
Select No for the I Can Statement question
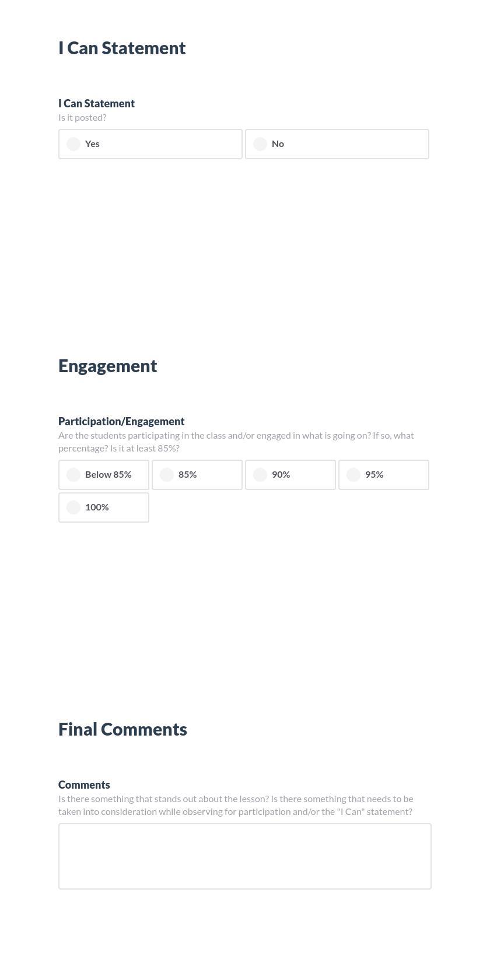[x=337, y=143]
